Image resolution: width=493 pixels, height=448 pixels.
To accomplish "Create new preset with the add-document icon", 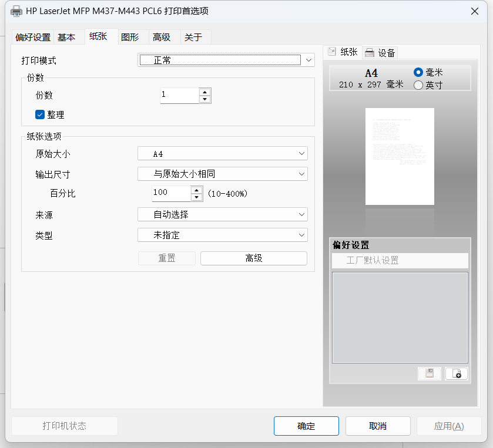I will point(457,373).
